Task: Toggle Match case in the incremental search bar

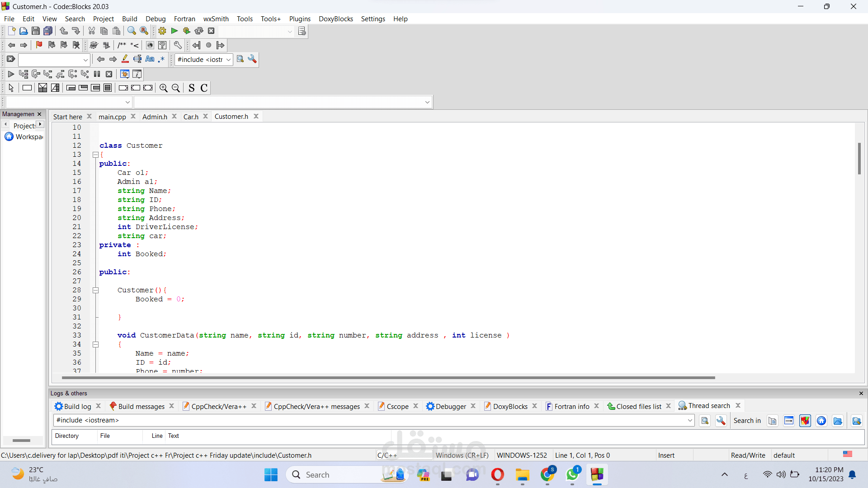Action: point(150,59)
